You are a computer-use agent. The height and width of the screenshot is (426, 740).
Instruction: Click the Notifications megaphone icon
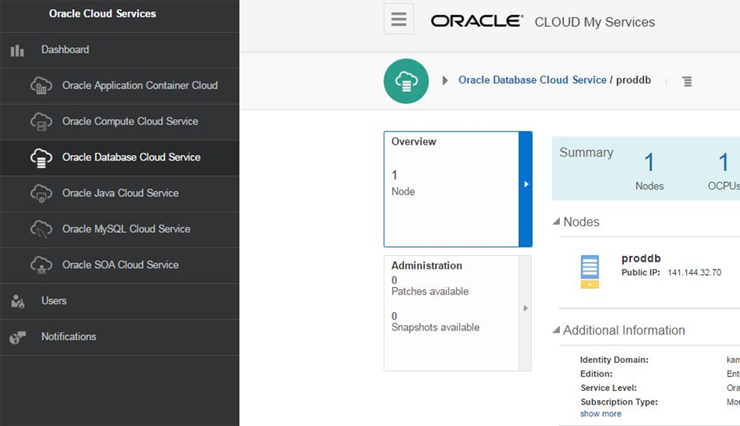tap(17, 337)
